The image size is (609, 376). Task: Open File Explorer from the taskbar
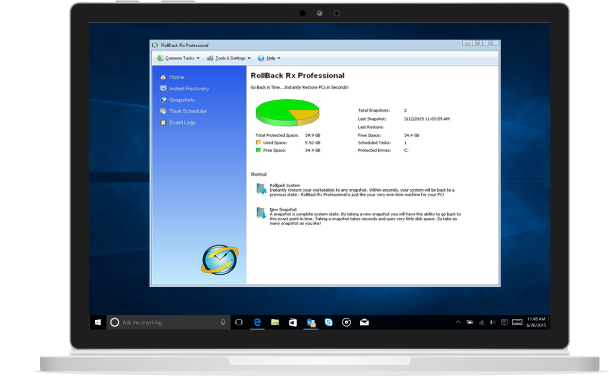point(275,322)
